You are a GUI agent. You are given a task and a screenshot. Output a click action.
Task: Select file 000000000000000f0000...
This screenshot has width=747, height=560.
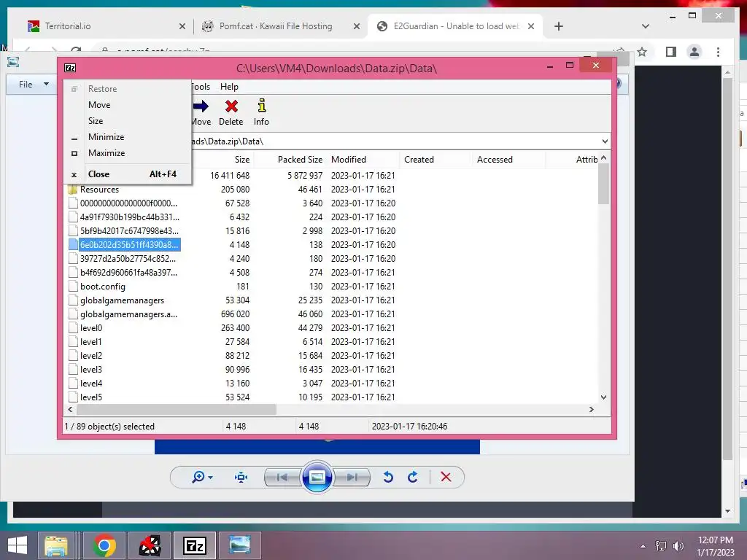(128, 203)
